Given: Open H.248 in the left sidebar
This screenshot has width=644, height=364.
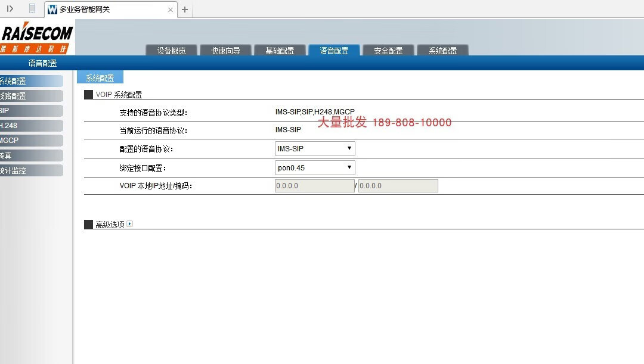Looking at the screenshot, I should 30,126.
